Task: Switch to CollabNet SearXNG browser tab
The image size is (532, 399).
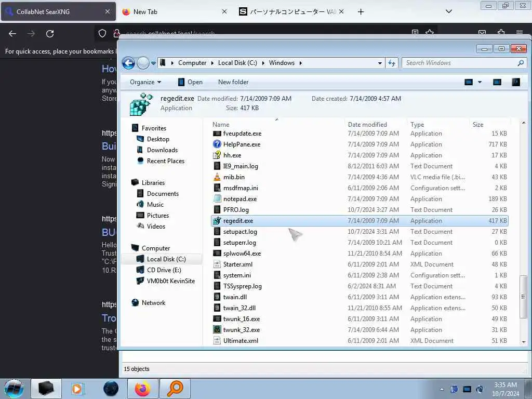Action: (58, 11)
